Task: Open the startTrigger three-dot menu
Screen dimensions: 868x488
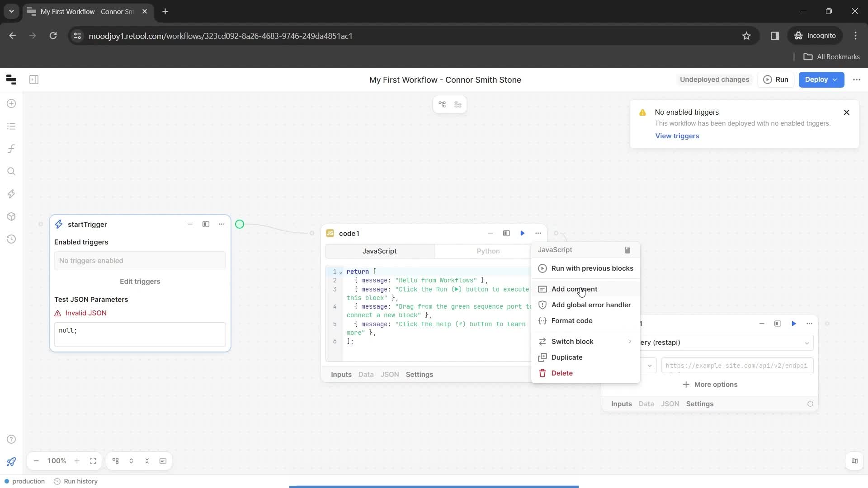Action: click(x=222, y=224)
